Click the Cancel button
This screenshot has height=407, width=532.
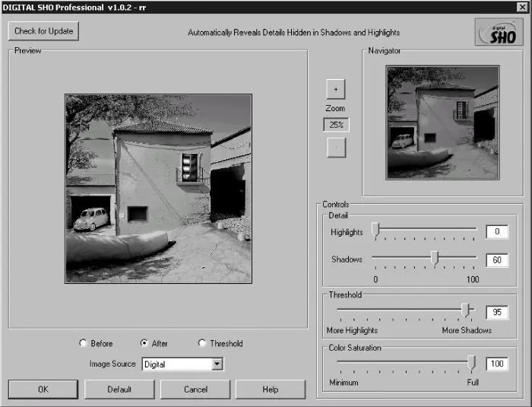[x=195, y=390]
